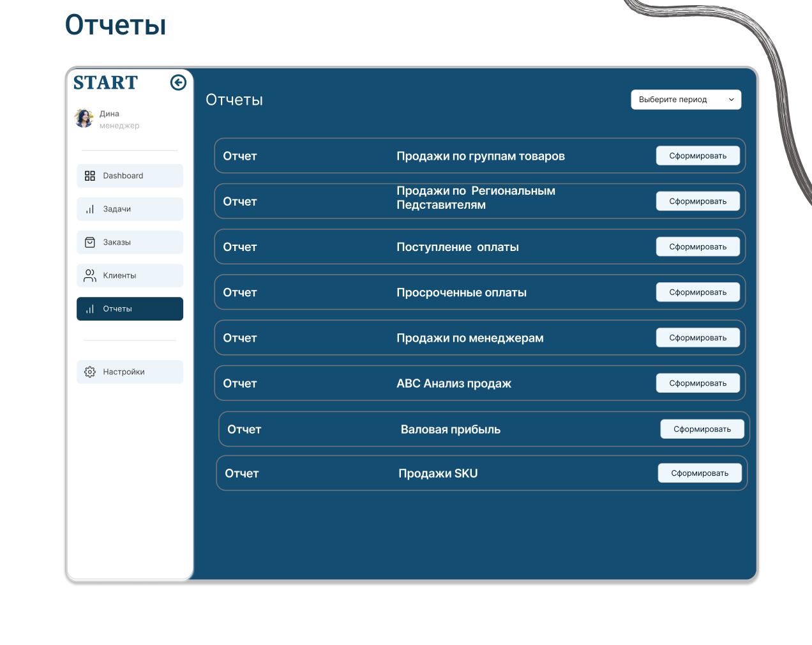Click the period dropdown chevron arrow
Screen dimensions: 812x645
pos(732,100)
